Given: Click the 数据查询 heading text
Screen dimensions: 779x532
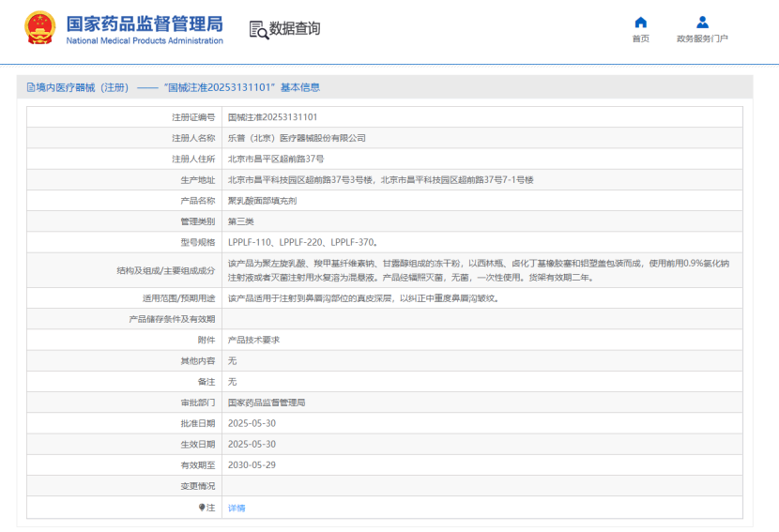Looking at the screenshot, I should click(295, 29).
